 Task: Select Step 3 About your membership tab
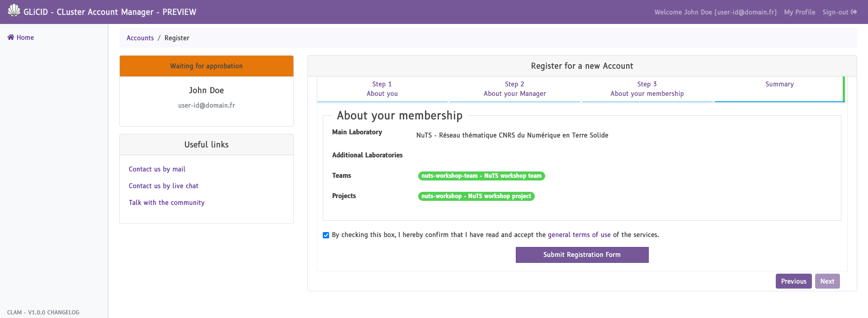[647, 89]
